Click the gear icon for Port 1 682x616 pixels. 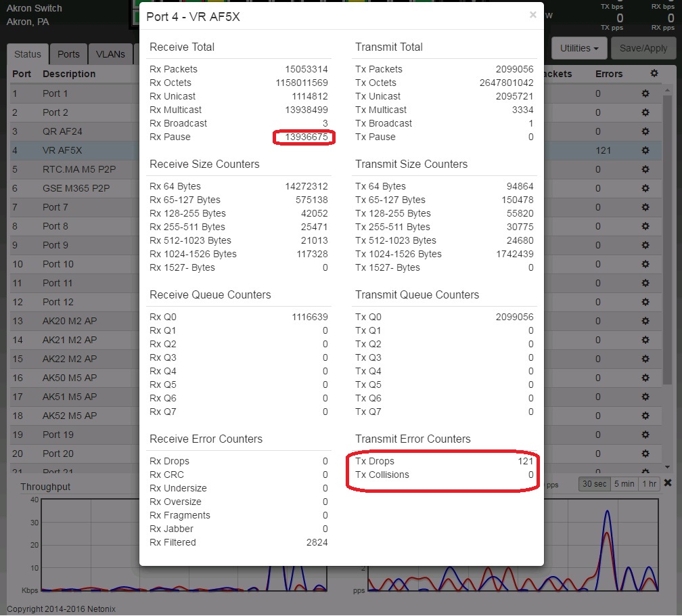click(x=645, y=93)
